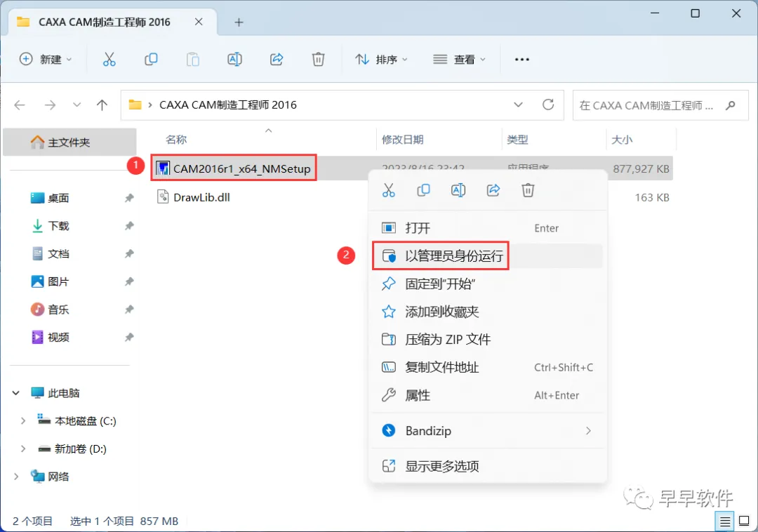Open the Bandizip submenu arrow
Viewport: 758px width, 532px height.
(x=588, y=431)
